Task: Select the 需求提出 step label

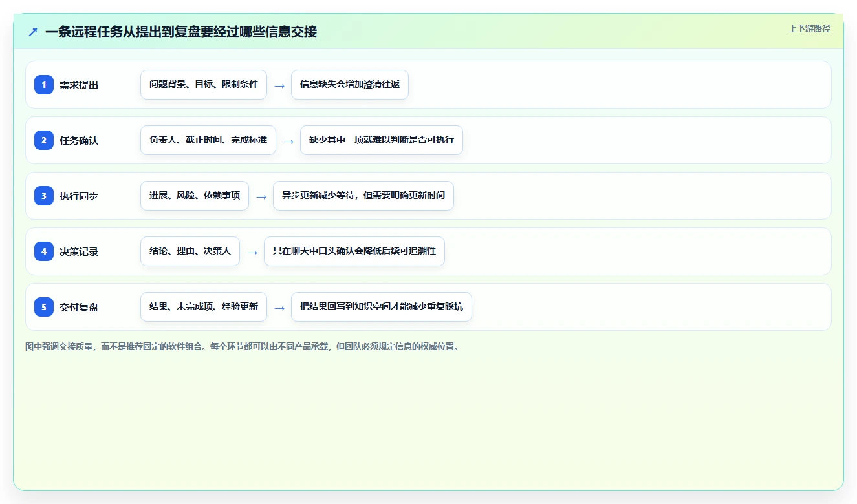Action: pyautogui.click(x=79, y=85)
